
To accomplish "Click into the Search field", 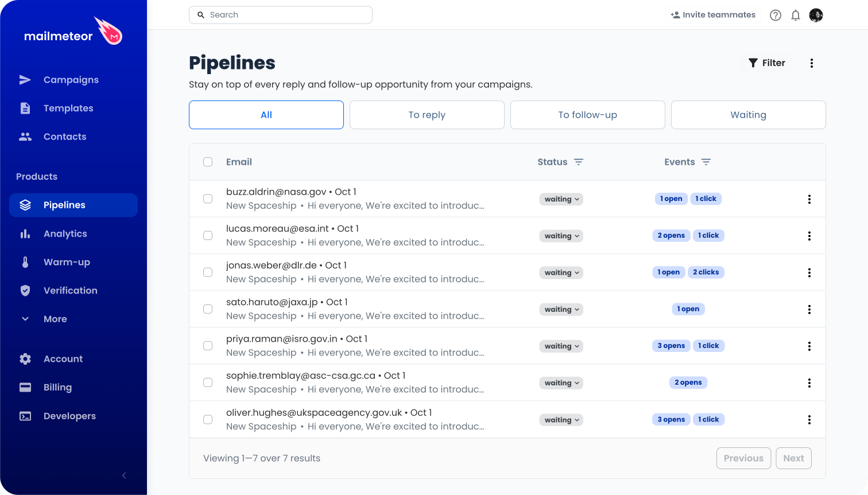I will [281, 15].
